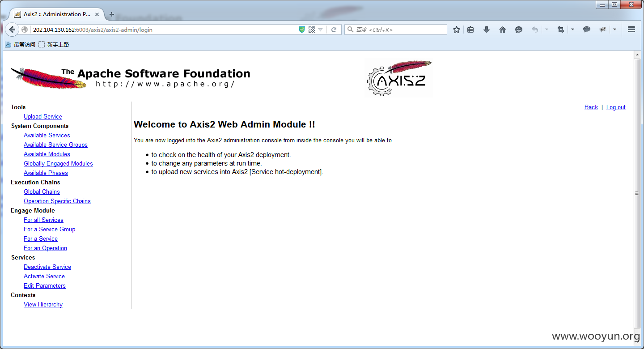
Task: Click the crop screenshot toolbar icon
Action: (560, 30)
